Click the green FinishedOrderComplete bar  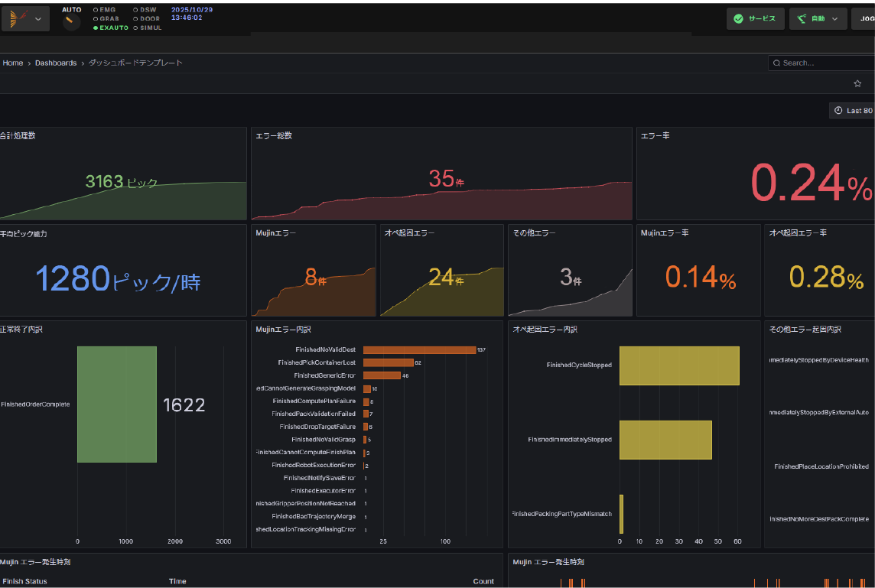coord(116,404)
